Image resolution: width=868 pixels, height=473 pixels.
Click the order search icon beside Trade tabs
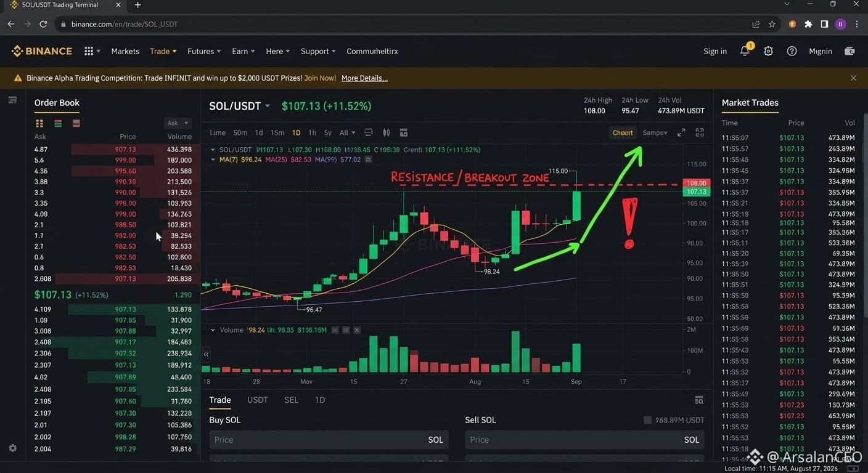coord(699,400)
